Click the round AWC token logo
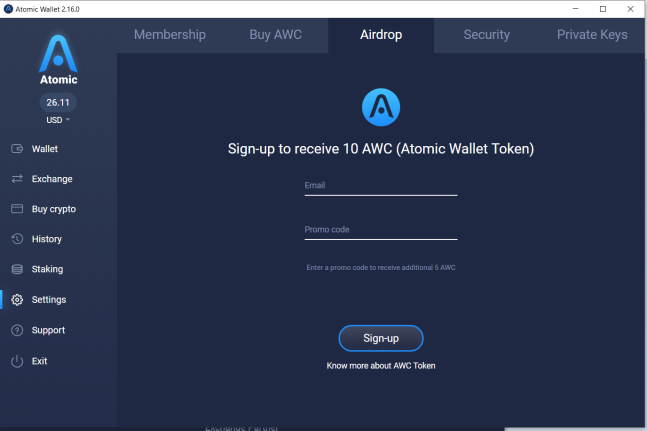The image size is (647, 431). (x=381, y=107)
